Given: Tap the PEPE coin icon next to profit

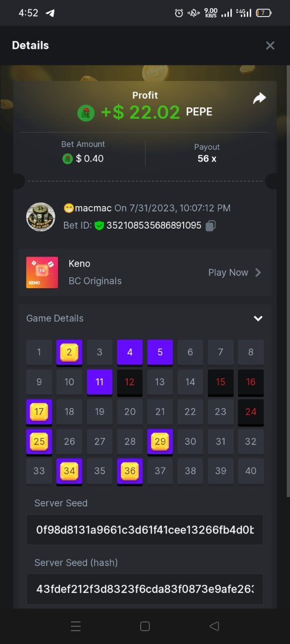Looking at the screenshot, I should tap(86, 113).
